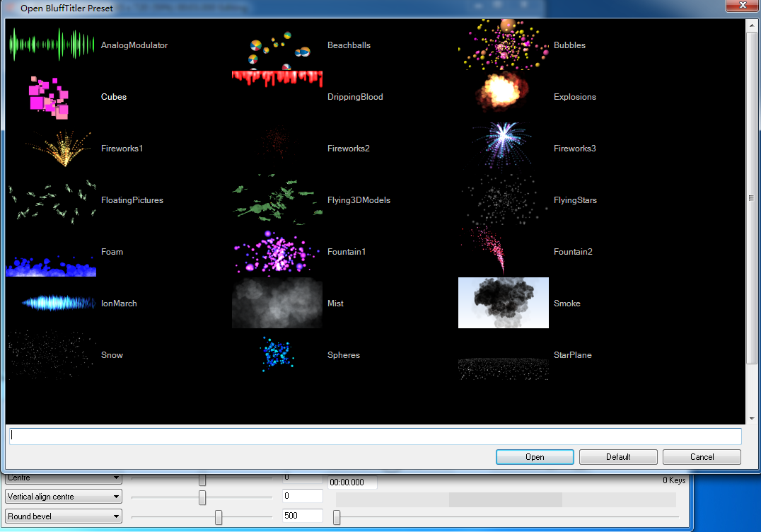This screenshot has width=761, height=532.
Task: Choose the DrippingBlood preset thumbnail
Action: click(277, 97)
